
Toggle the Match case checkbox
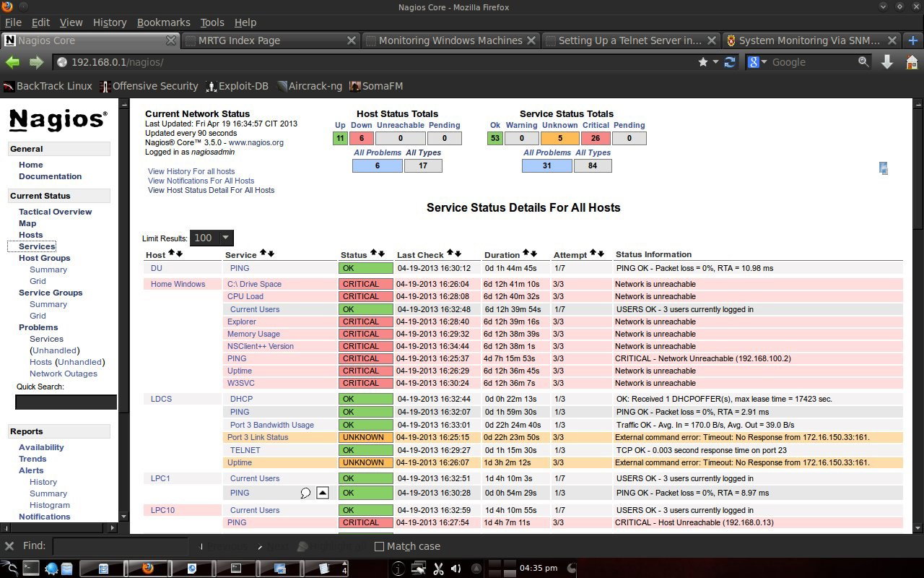[379, 546]
